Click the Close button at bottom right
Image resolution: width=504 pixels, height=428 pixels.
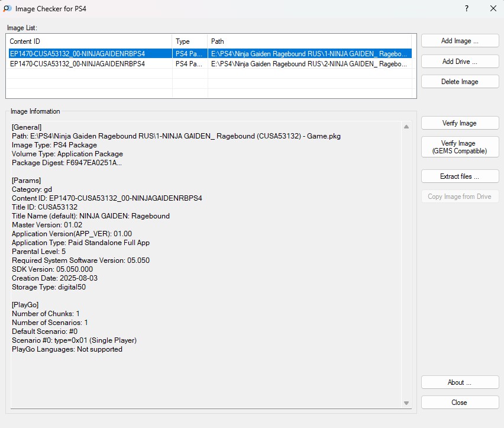point(460,403)
